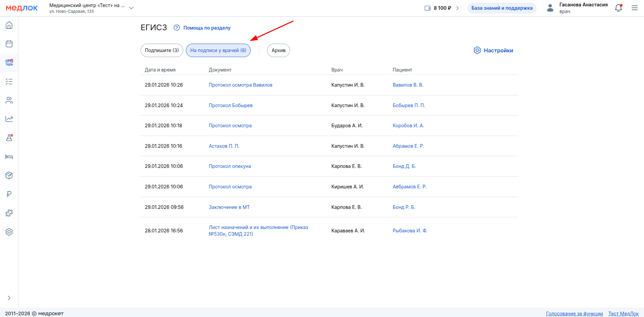Open the hamburger menu at top right
The width and height of the screenshot is (644, 317).
tap(634, 8)
